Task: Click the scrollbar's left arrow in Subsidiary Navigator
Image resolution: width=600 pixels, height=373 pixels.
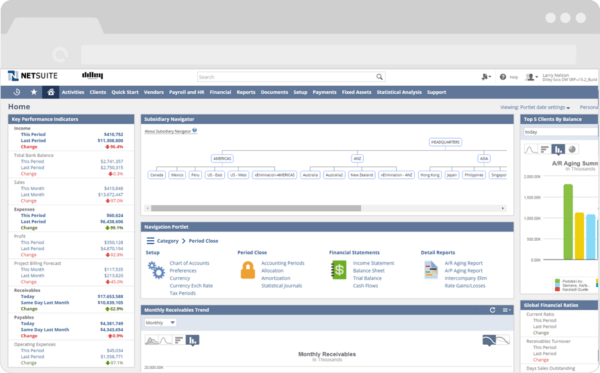Action: click(x=148, y=208)
